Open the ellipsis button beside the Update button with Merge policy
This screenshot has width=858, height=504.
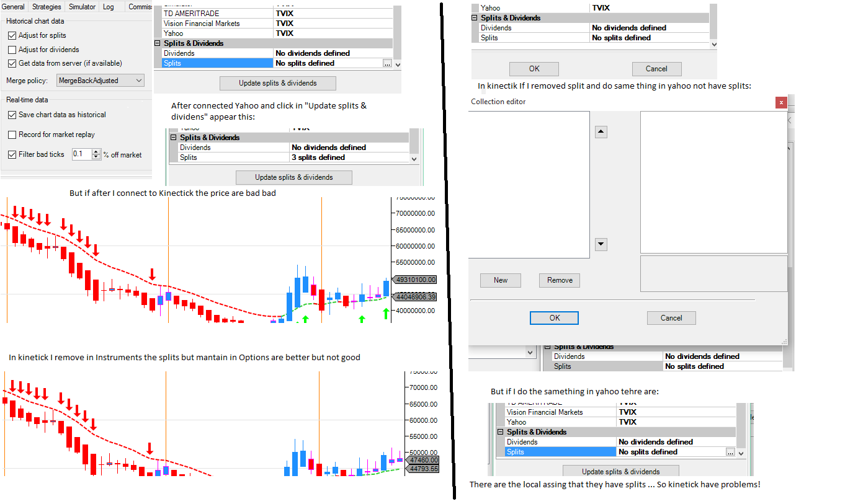tap(387, 63)
